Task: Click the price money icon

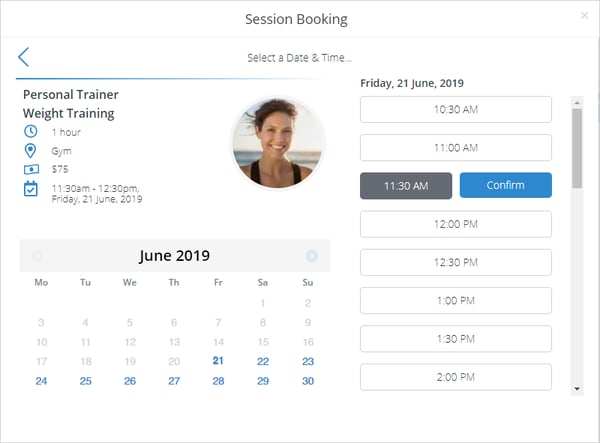Action: point(31,169)
